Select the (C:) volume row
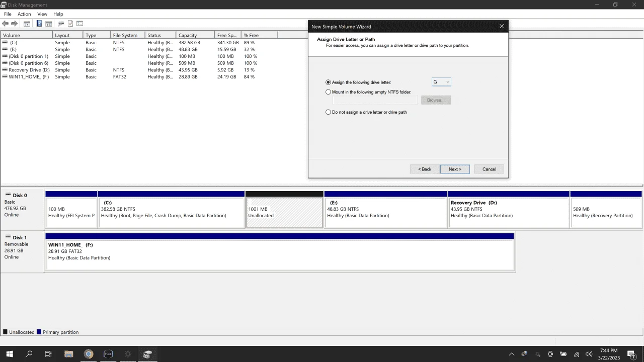The width and height of the screenshot is (644, 362). pyautogui.click(x=139, y=43)
